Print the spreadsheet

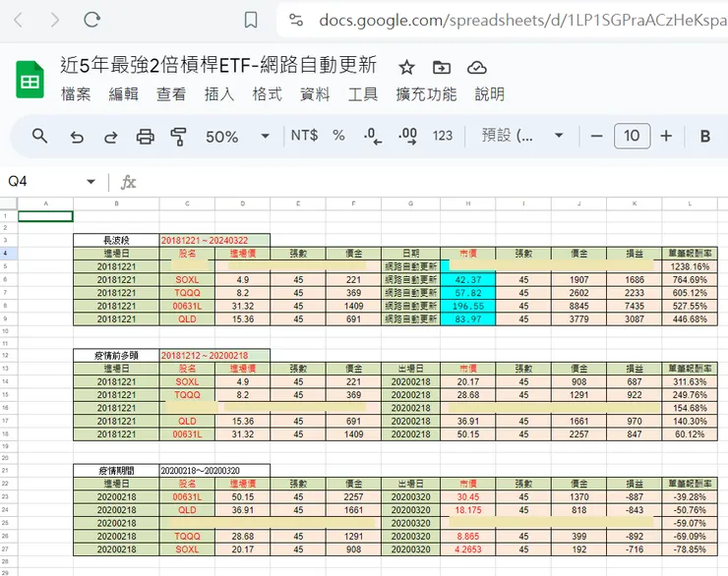145,137
